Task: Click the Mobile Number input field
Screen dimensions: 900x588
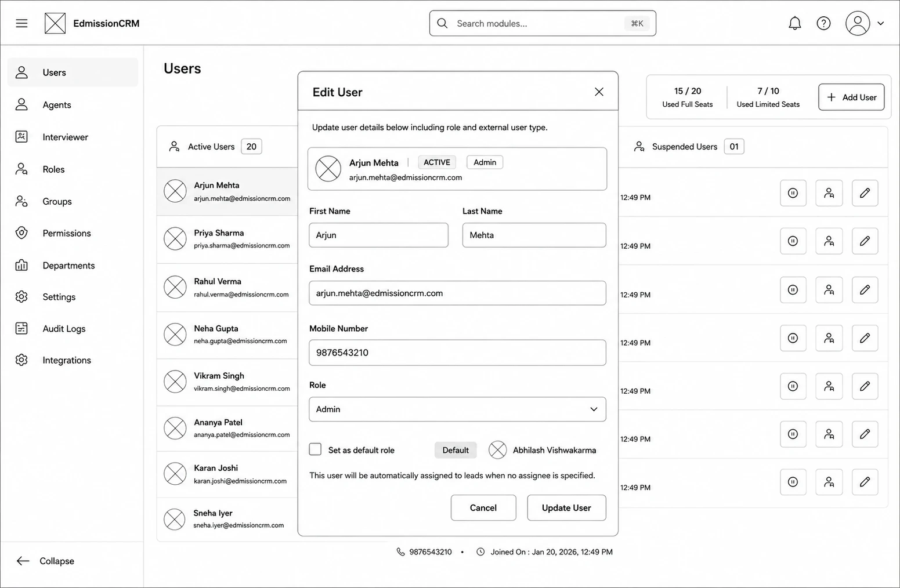Action: click(457, 353)
